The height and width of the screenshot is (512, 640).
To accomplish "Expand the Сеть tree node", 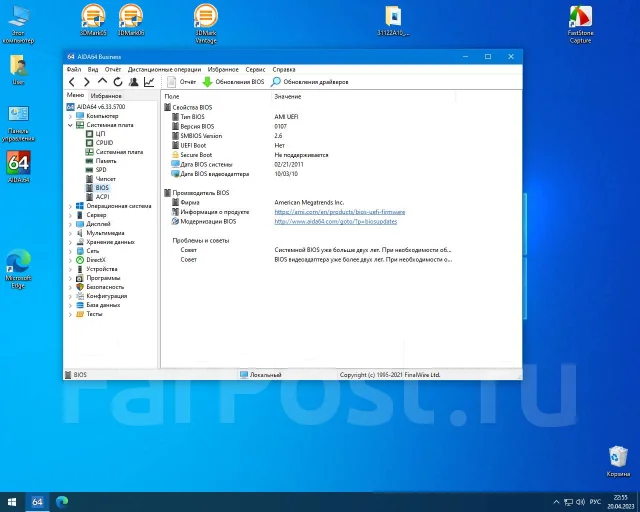I will click(x=70, y=251).
